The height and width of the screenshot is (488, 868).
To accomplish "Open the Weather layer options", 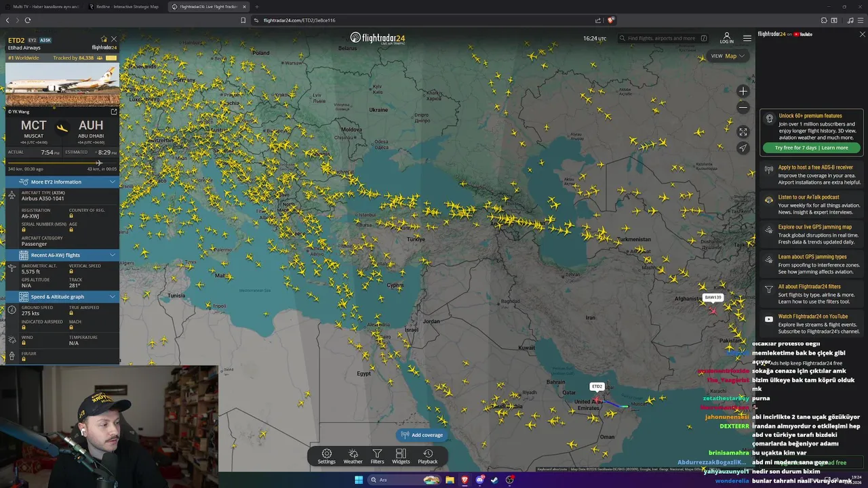I will (353, 456).
